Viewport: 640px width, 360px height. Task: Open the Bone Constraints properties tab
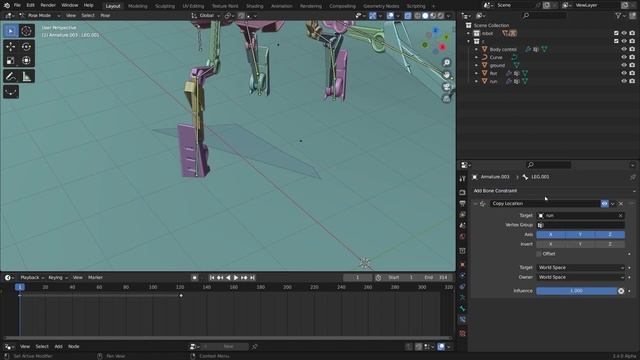pos(462,319)
